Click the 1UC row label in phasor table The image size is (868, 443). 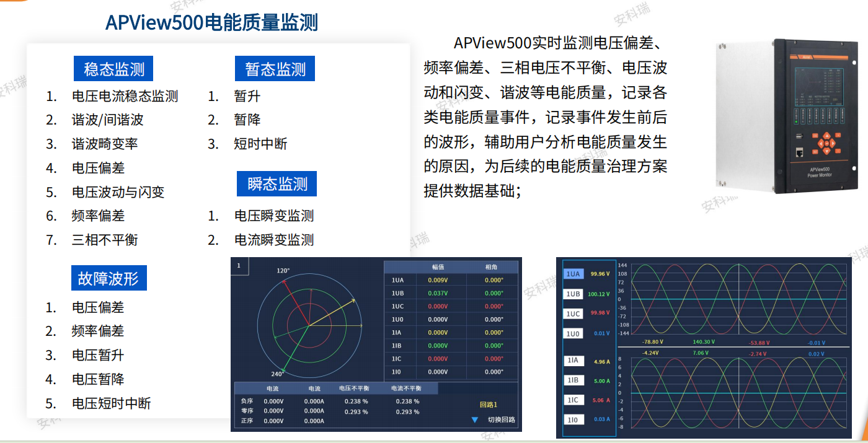click(x=397, y=306)
